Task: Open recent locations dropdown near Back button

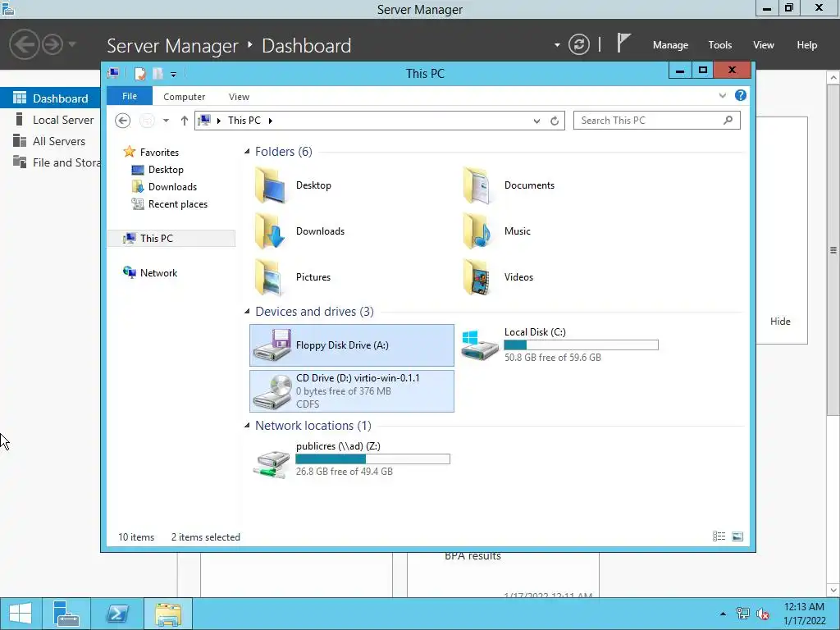Action: [x=166, y=121]
